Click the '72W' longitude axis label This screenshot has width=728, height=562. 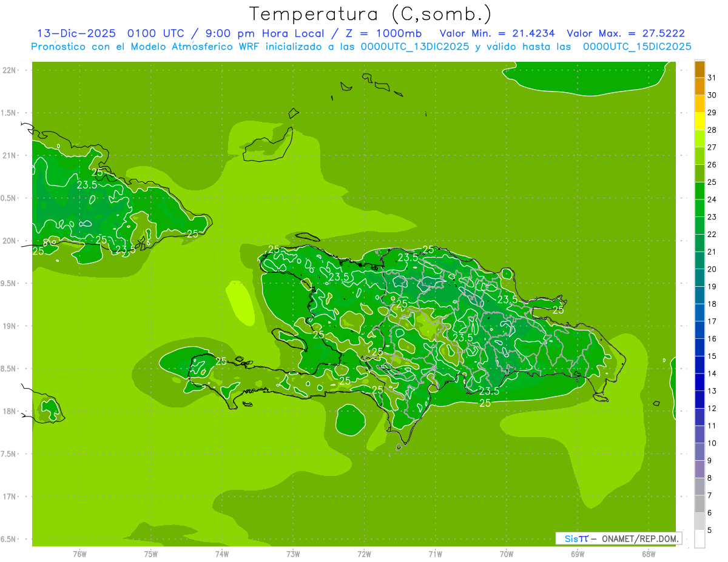tap(364, 554)
